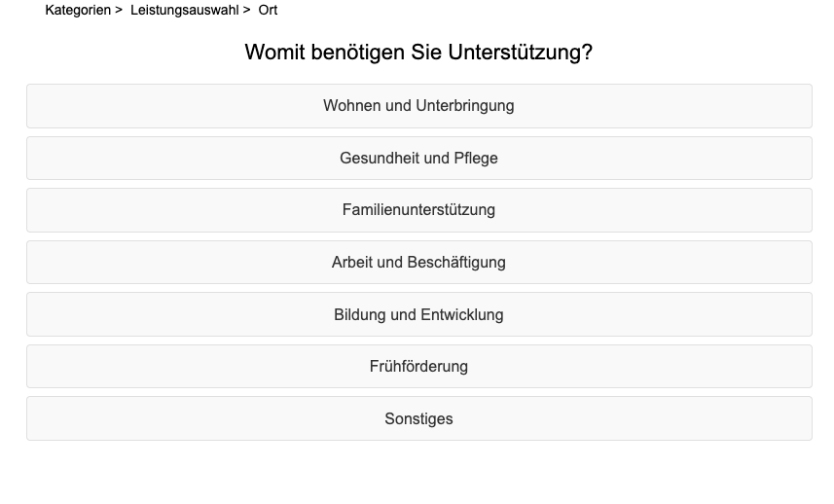Select the "Wohnen und Unterbringung" option
The image size is (834, 504).
click(418, 106)
